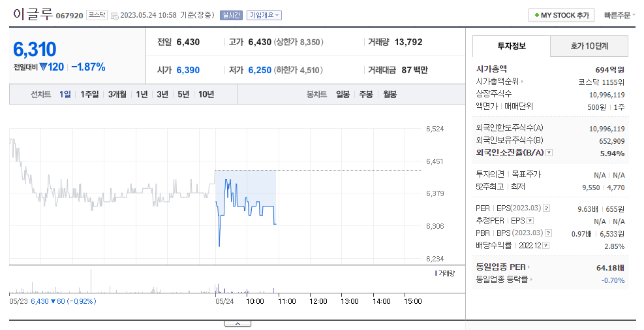Click the question mark beside 외국인소진율(B/A)
Viewport: 644px width, 330px height.
549,153
